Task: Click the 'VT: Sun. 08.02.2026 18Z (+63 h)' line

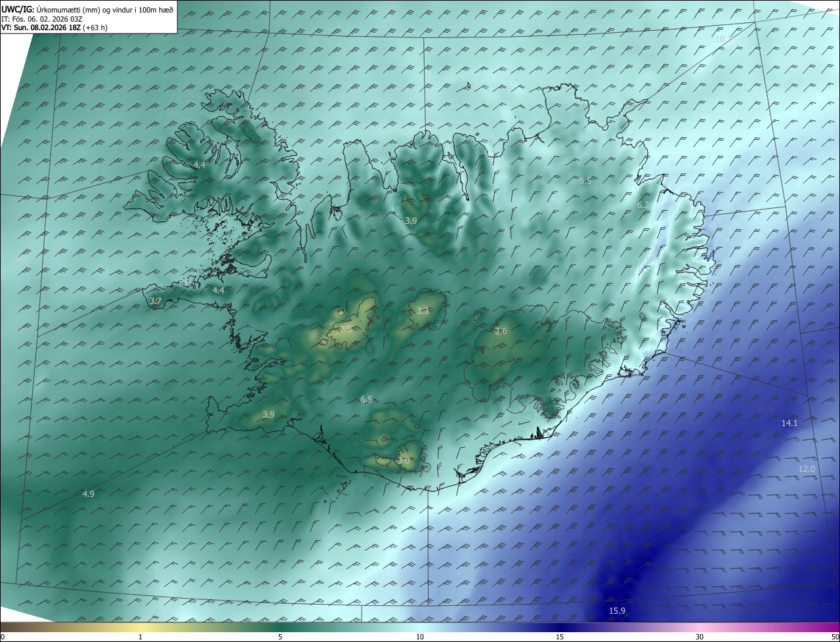Action: point(56,28)
